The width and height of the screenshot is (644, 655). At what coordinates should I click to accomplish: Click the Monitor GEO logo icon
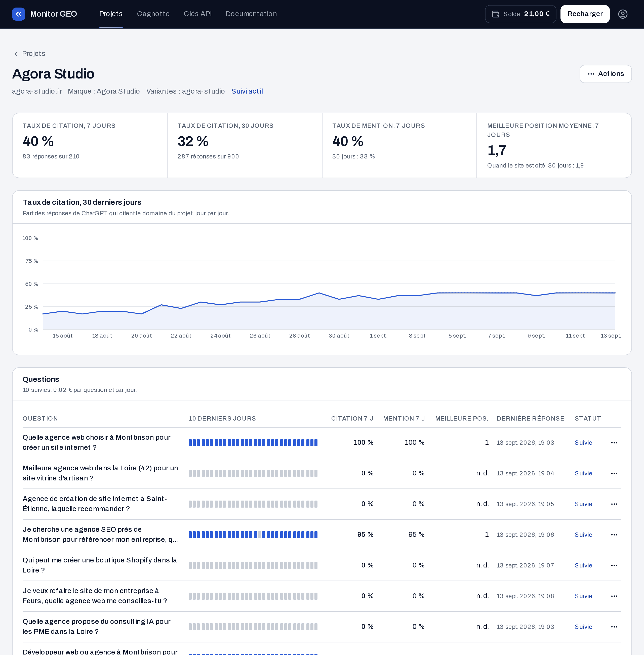(19, 14)
